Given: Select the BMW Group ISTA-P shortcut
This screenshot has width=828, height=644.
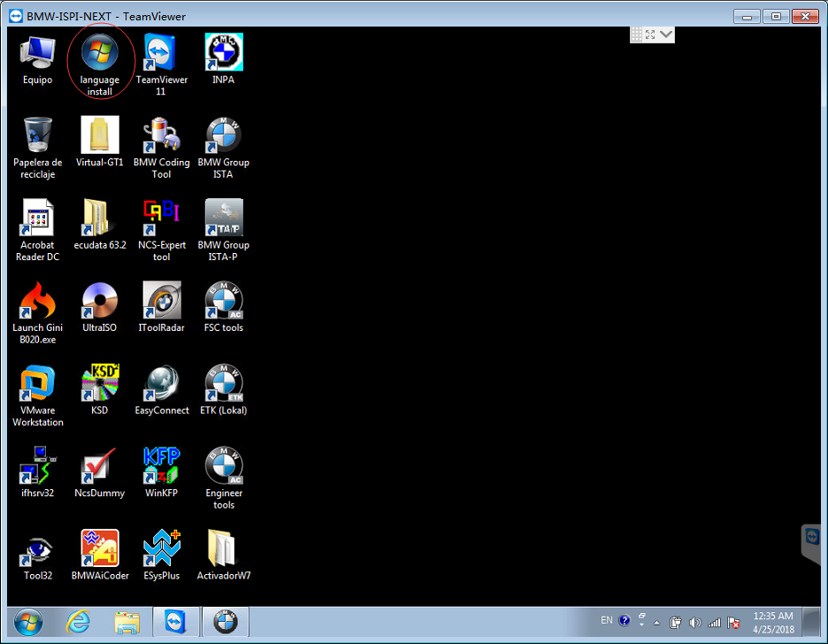Looking at the screenshot, I should tap(224, 230).
